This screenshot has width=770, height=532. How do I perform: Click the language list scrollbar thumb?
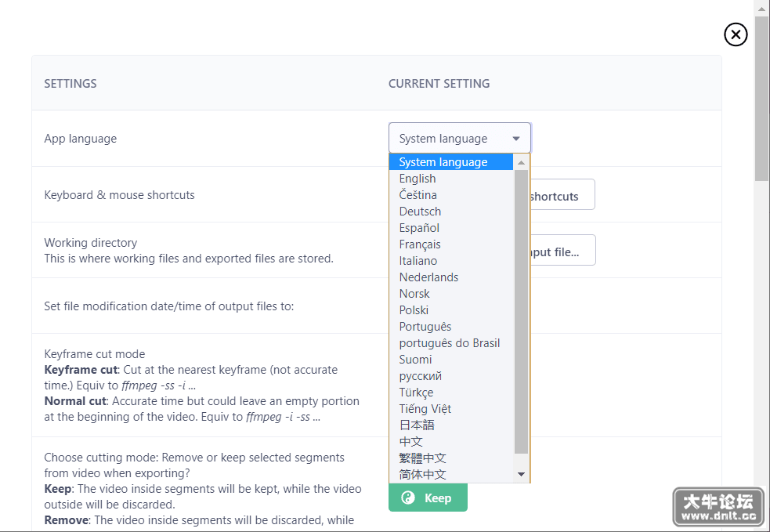point(521,312)
